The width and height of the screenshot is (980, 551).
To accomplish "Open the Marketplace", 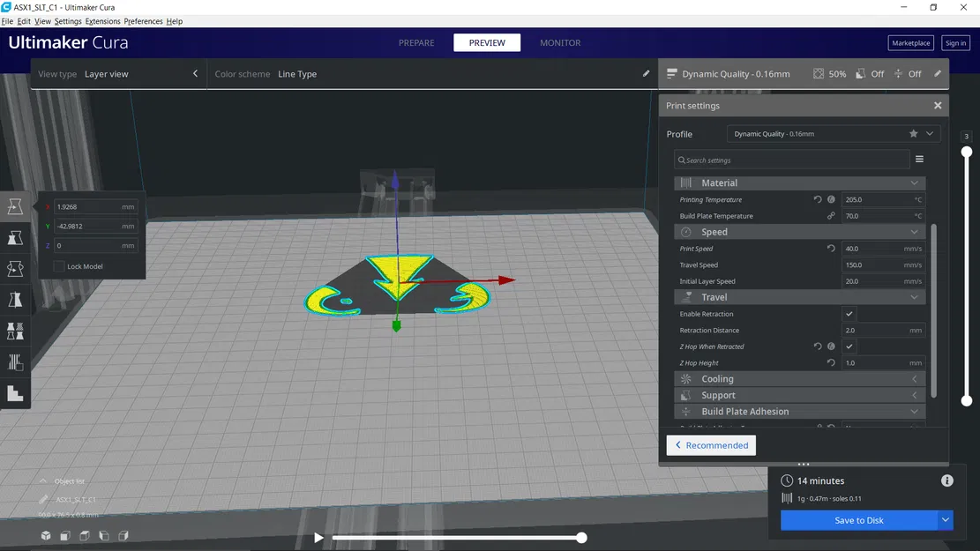I will (910, 42).
